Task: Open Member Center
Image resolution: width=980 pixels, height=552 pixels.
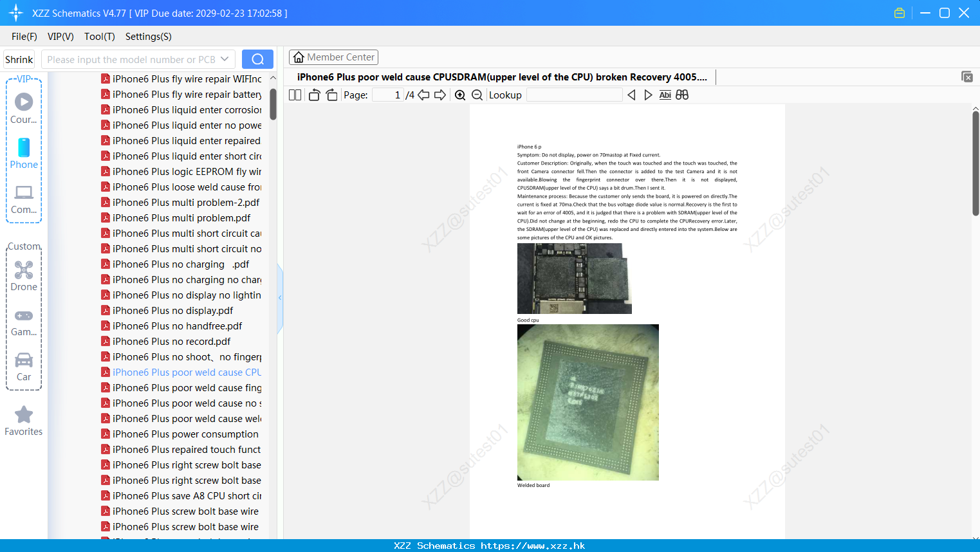Action: 333,57
